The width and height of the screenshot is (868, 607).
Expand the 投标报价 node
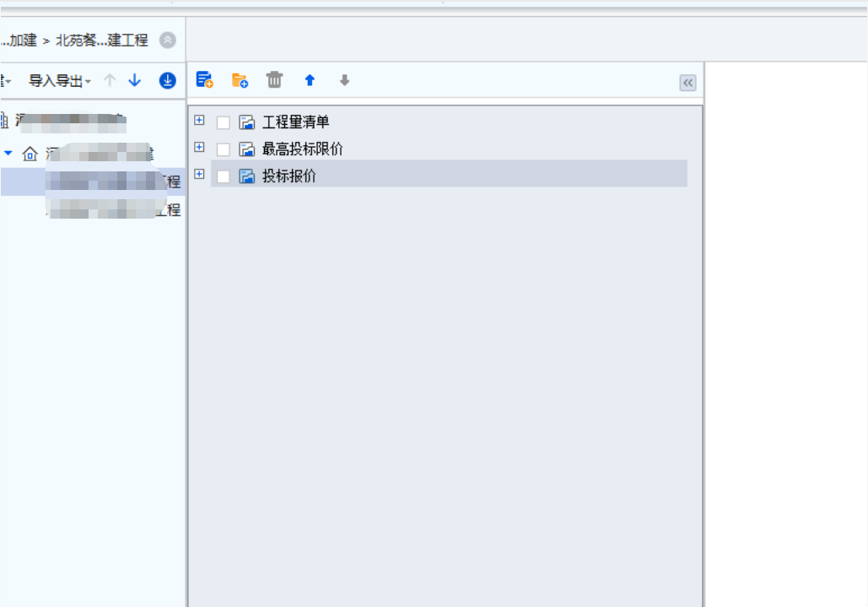tap(199, 175)
